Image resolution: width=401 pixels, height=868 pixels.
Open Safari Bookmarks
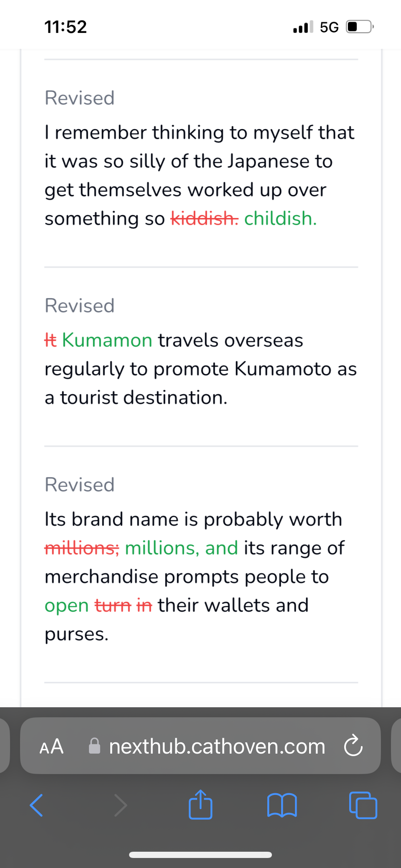[x=282, y=805]
